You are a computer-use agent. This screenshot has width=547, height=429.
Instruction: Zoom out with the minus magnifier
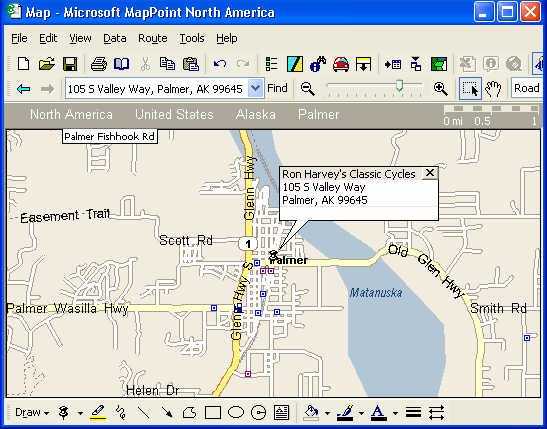coord(308,89)
